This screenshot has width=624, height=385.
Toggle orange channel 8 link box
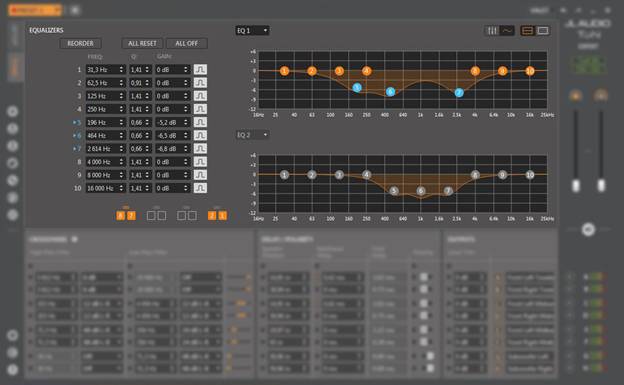coord(121,216)
